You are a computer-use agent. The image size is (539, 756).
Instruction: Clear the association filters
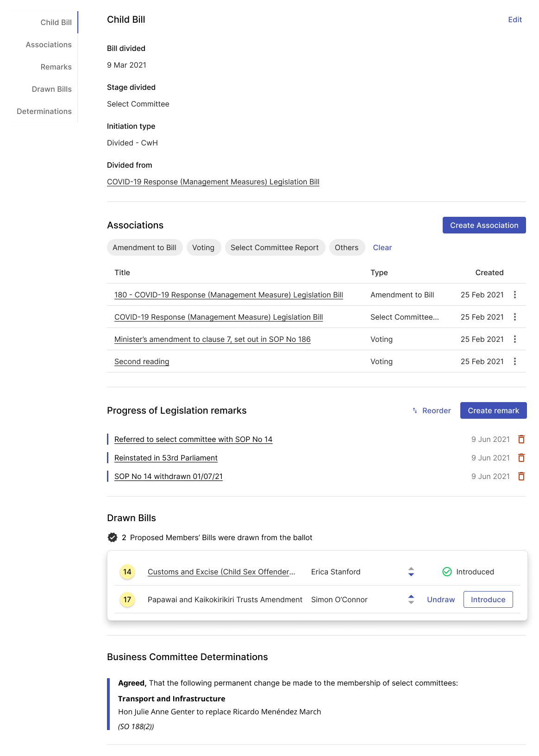coord(382,247)
